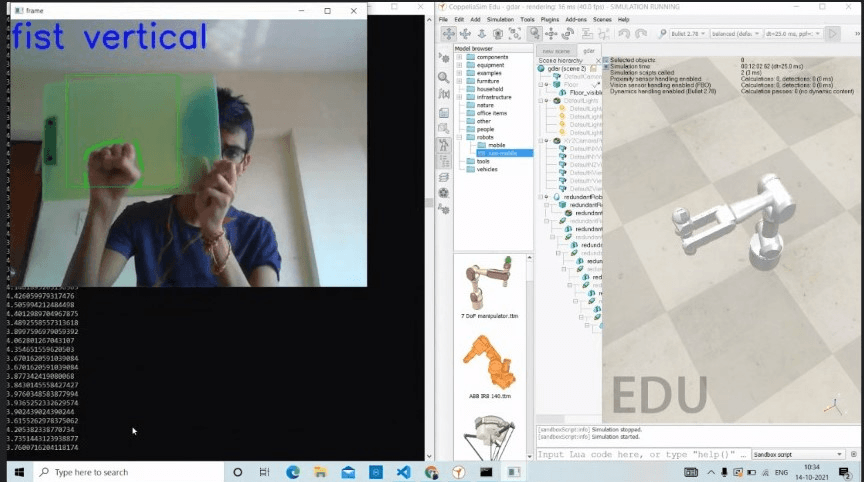Screen dimensions: 864x482
Task: Click the Task View taskbar icon
Action: tap(264, 472)
